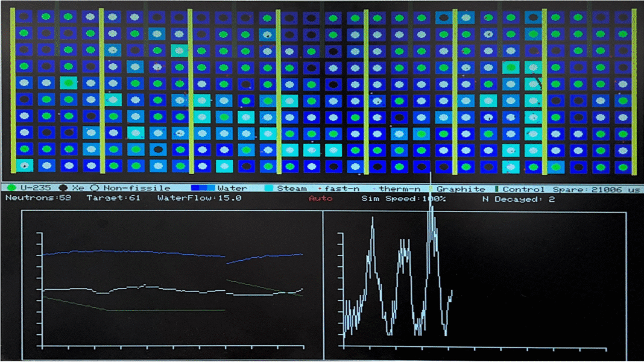The image size is (644, 362).
Task: Click the red fast-n legend dot
Action: coord(320,189)
